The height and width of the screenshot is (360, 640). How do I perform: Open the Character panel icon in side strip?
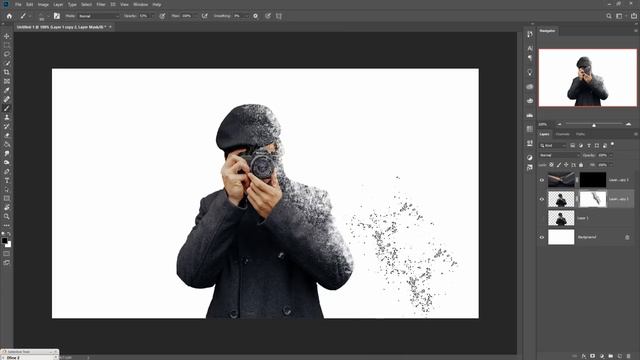[530, 48]
